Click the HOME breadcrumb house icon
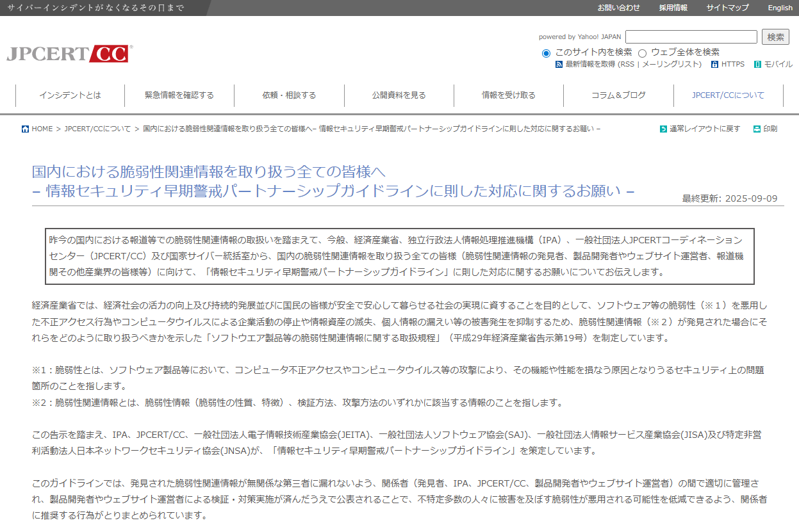This screenshot has height=532, width=799. tap(25, 129)
